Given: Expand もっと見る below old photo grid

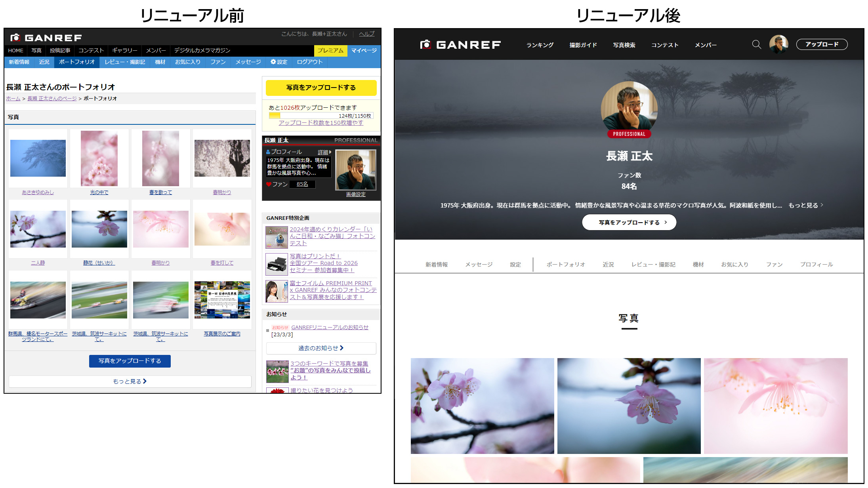Looking at the screenshot, I should 130,381.
